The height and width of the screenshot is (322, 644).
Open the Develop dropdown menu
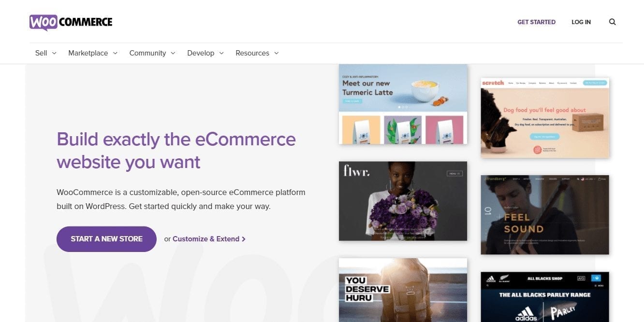coord(221,53)
